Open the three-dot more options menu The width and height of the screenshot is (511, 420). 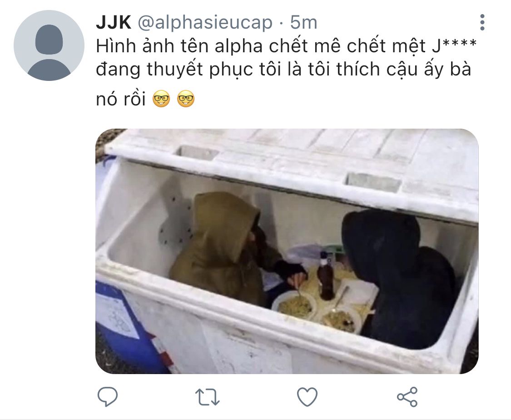[482, 23]
